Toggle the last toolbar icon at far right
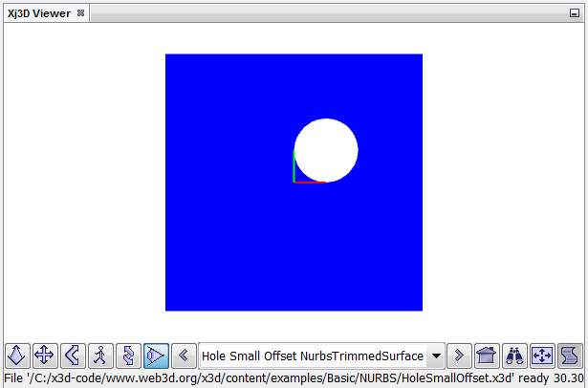Image resolution: width=588 pixels, height=388 pixels. [570, 356]
